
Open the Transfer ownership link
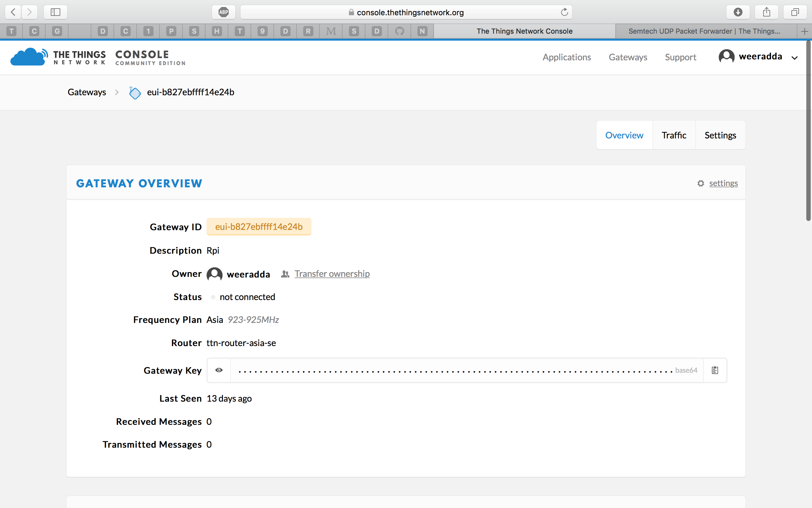click(x=332, y=273)
